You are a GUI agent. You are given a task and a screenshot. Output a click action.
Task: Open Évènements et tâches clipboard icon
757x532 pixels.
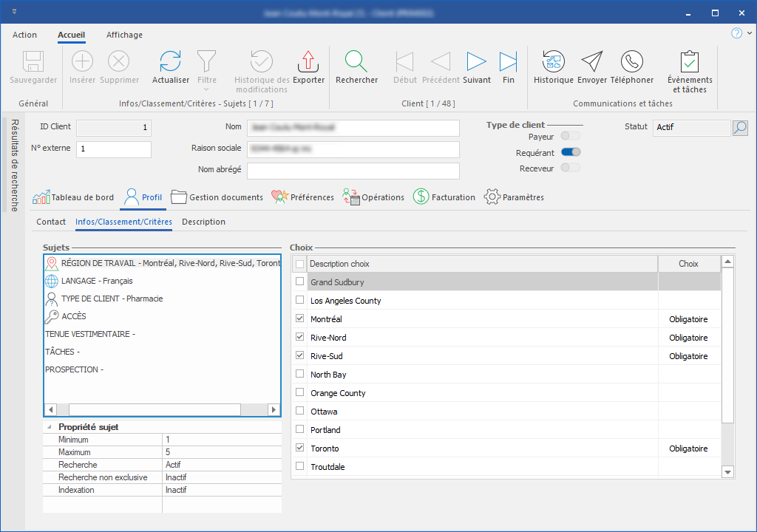[689, 62]
